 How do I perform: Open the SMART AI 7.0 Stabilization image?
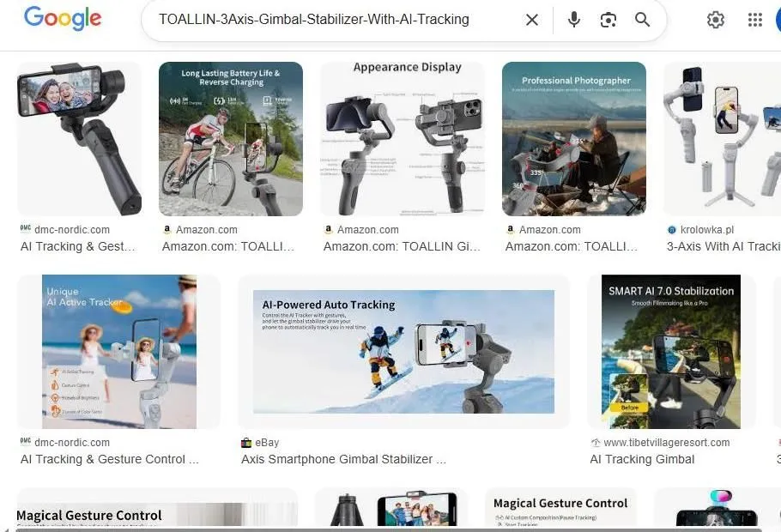coord(671,352)
